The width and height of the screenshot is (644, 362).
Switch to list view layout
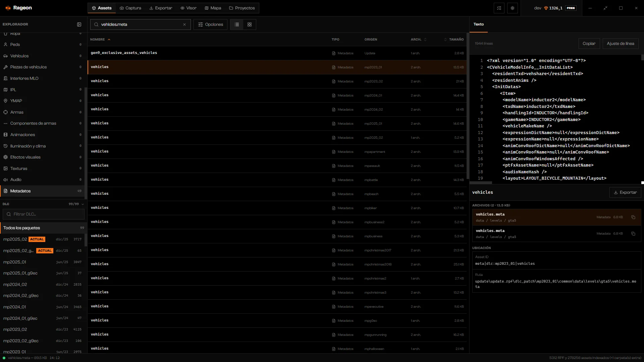(237, 24)
